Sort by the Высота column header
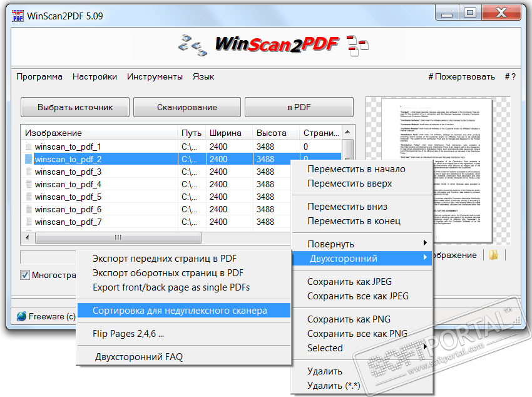The height and width of the screenshot is (397, 532). pos(276,133)
